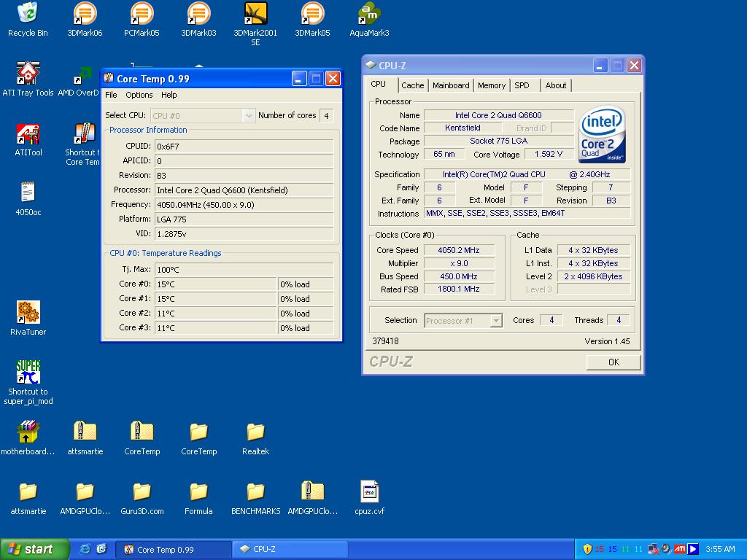Switch to the Cache tab in CPU-Z
The image size is (747, 560).
click(x=413, y=85)
